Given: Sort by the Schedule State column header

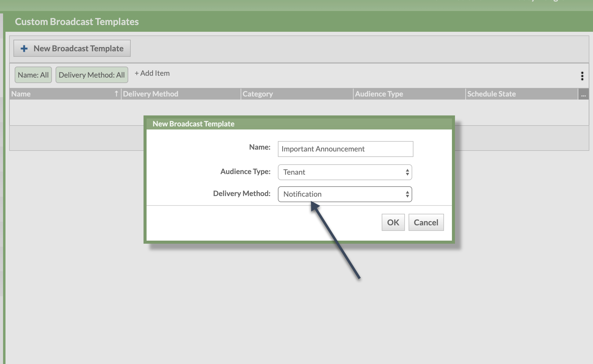Looking at the screenshot, I should (x=491, y=94).
